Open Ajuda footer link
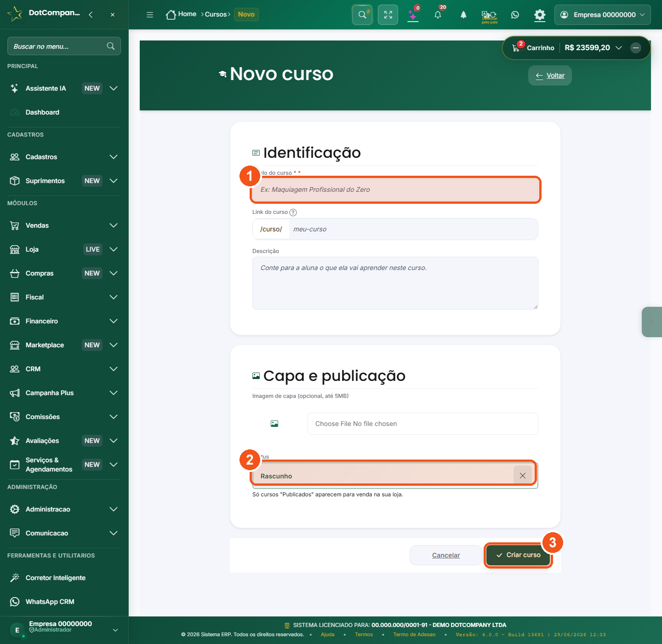Screen dimensions: 662x644 tap(328, 634)
